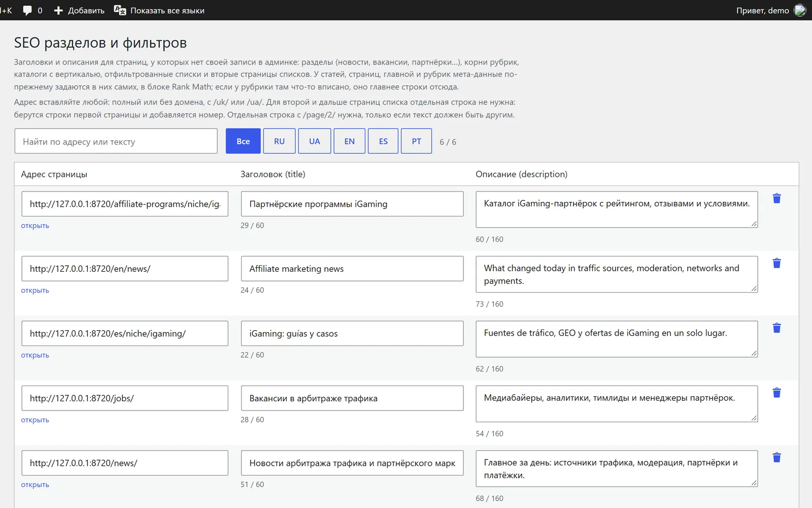
Task: Edit description Fuentes de tráfico, GEO
Action: coord(617,339)
